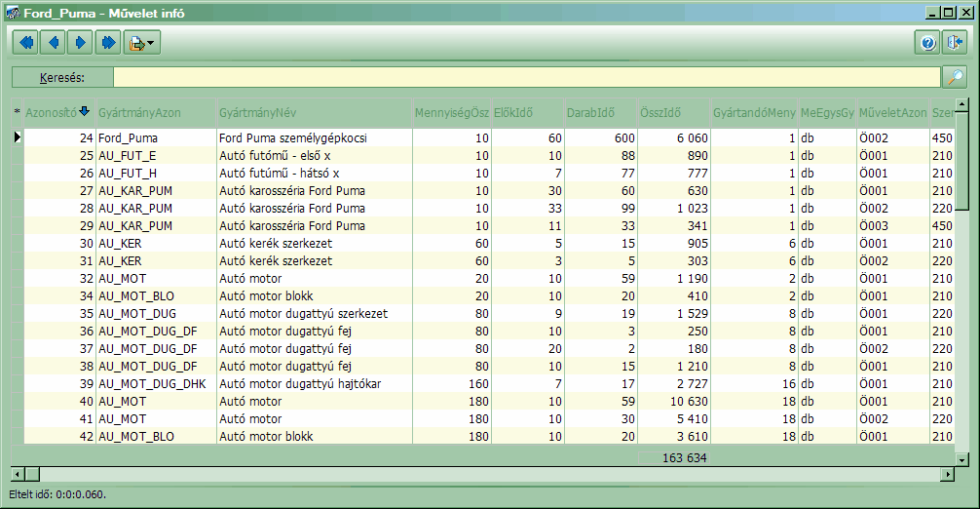
Task: Go to previous record arrow icon
Action: coord(54,43)
